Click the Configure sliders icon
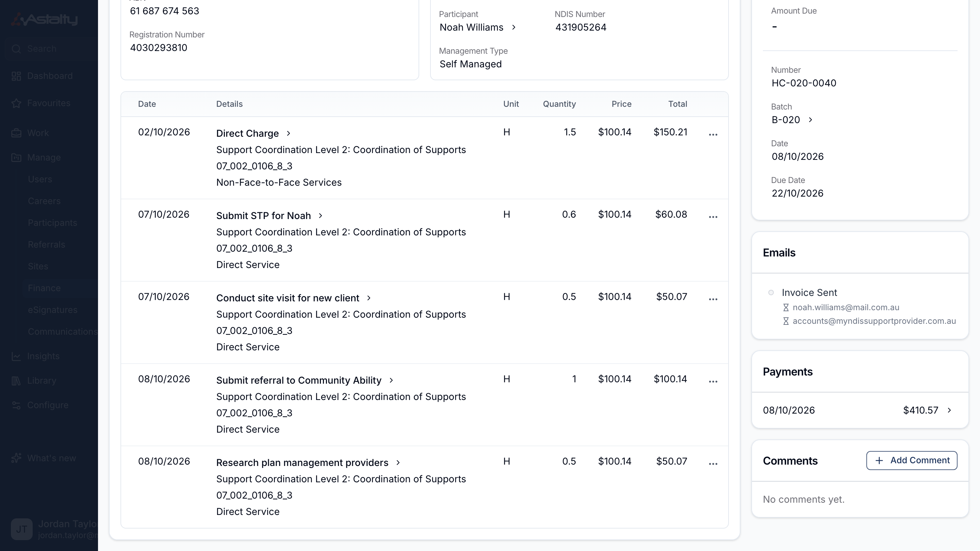This screenshot has width=980, height=551. point(16,405)
